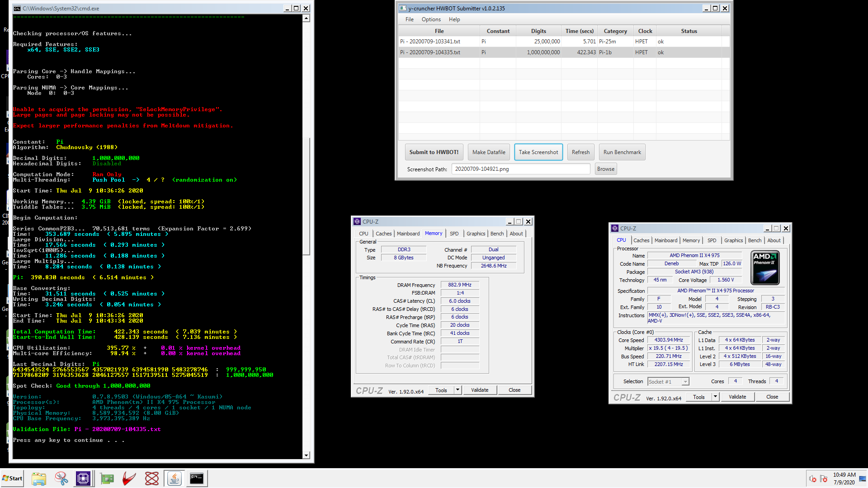Open the Selection Socket #1 combo box
The image size is (868, 488).
point(668,382)
